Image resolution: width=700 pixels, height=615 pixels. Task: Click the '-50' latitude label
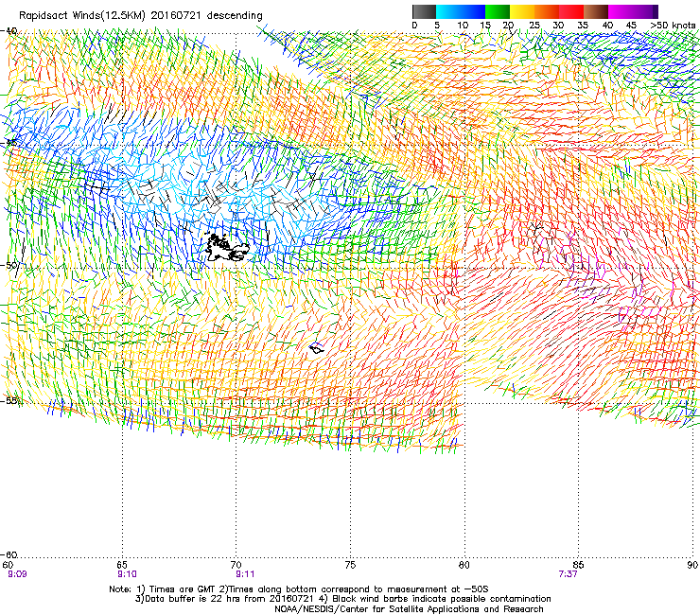coord(9,265)
